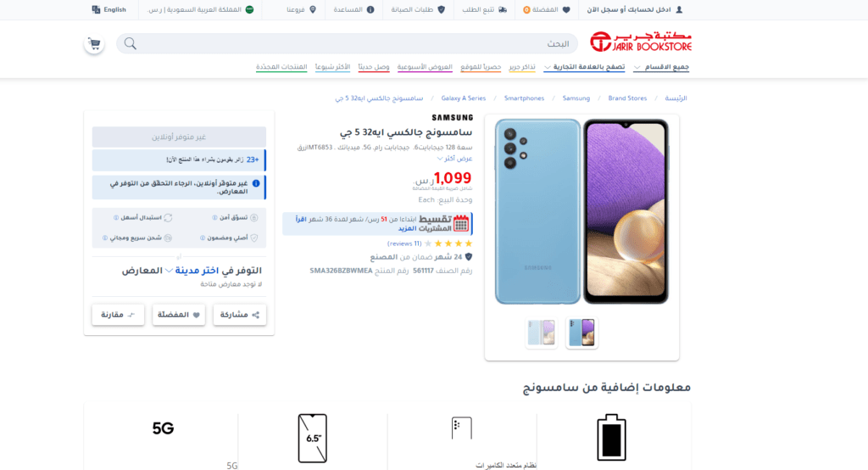
Task: Open the shopping cart icon
Action: pyautogui.click(x=94, y=44)
